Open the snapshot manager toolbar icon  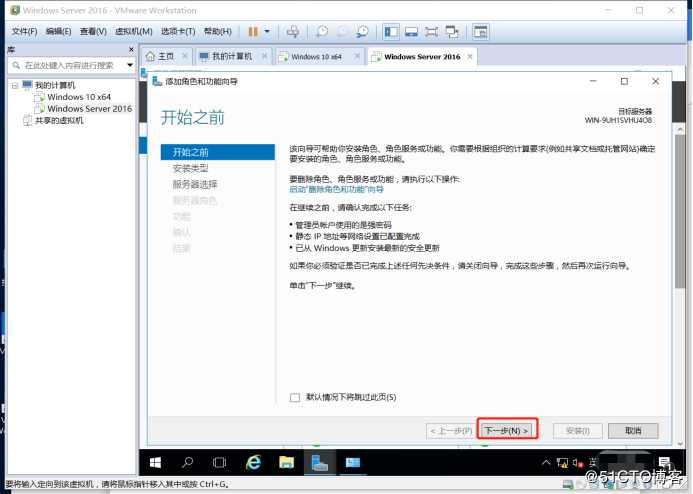pyautogui.click(x=362, y=32)
